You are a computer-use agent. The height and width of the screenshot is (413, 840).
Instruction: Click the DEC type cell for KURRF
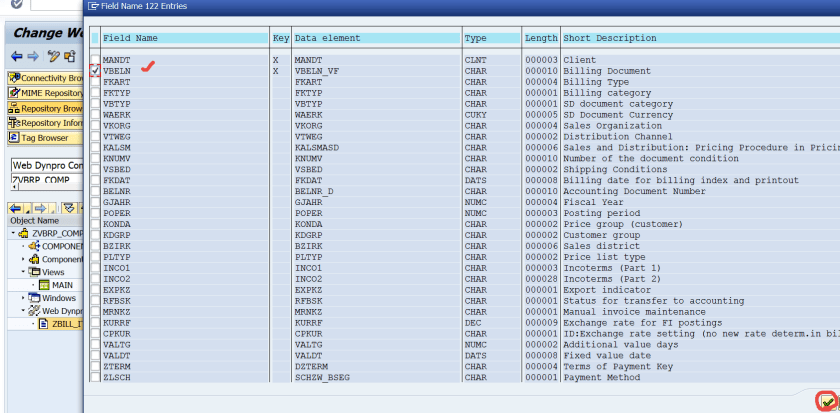pyautogui.click(x=472, y=322)
